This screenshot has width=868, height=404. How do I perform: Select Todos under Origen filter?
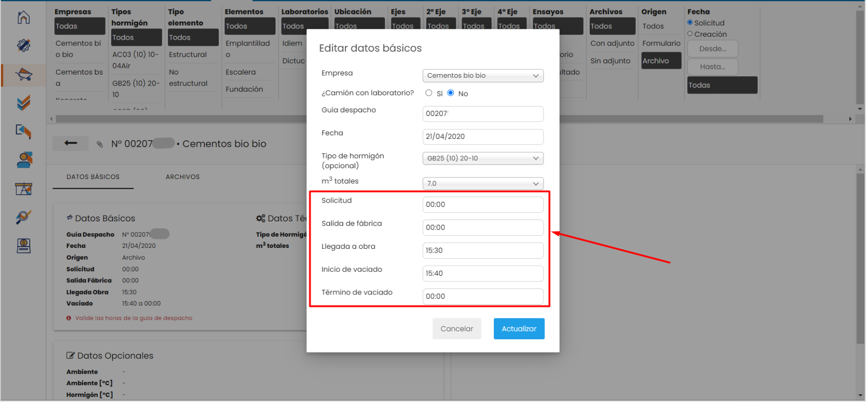coord(653,26)
